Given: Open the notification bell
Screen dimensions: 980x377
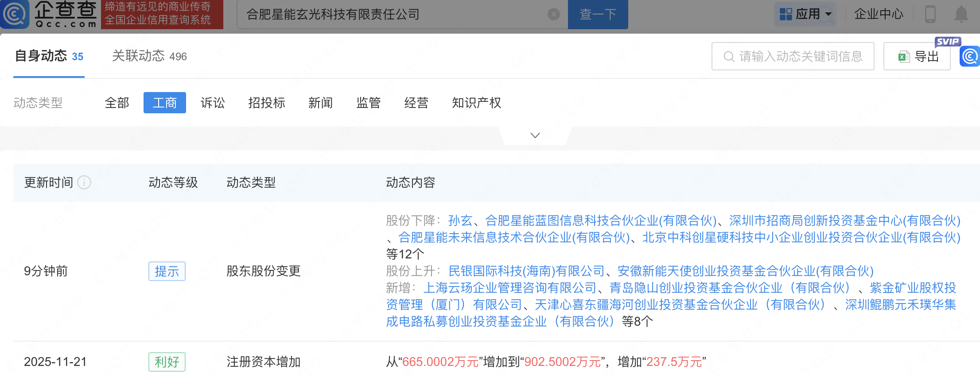Looking at the screenshot, I should 961,14.
